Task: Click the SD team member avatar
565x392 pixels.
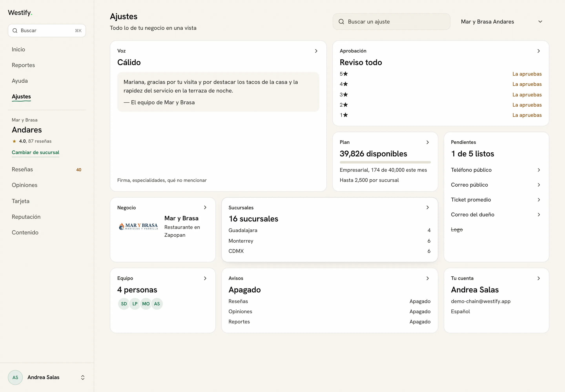Action: click(x=124, y=304)
